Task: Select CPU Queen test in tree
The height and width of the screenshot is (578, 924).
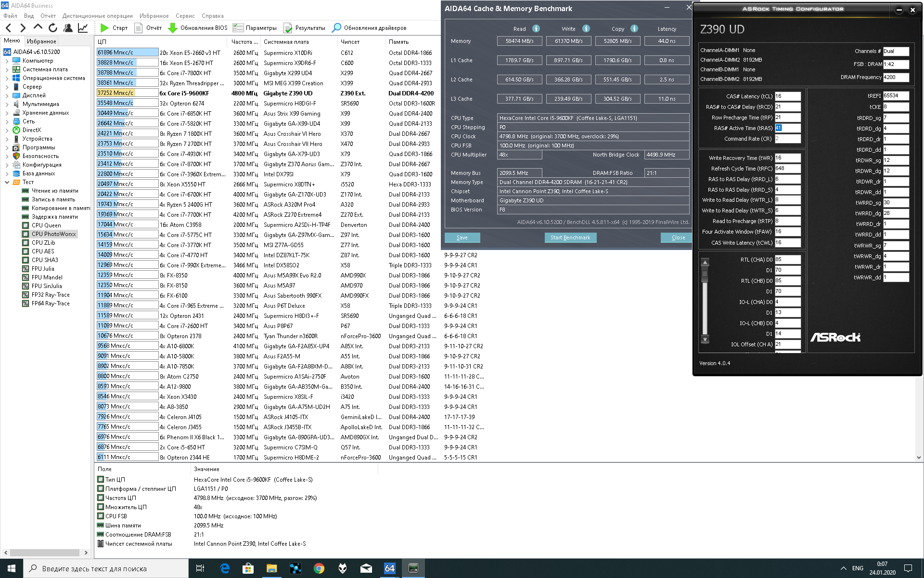Action: [46, 225]
